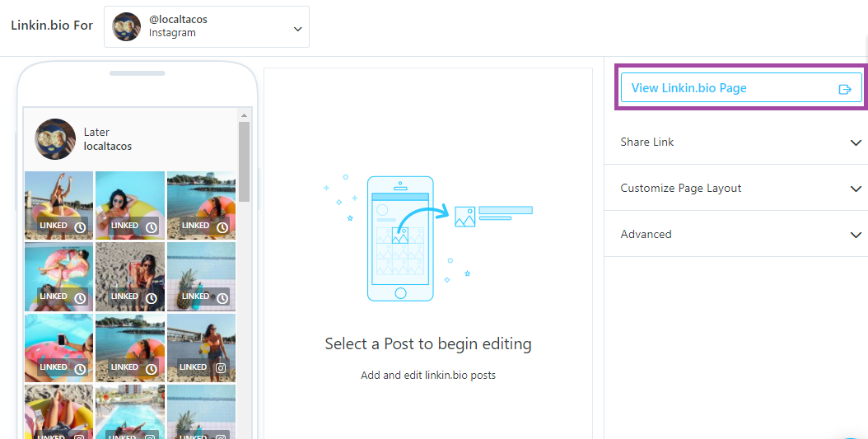Click the phone illustration in the center panel

pyautogui.click(x=400, y=239)
